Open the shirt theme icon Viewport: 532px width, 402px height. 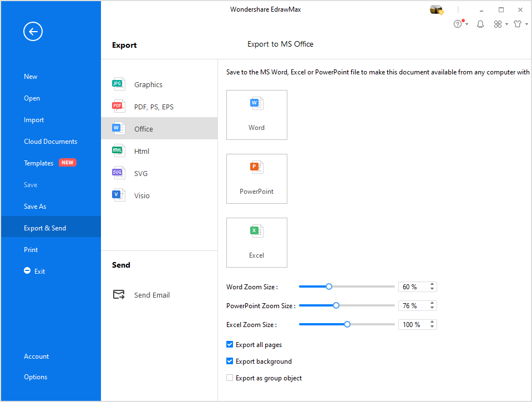point(518,24)
